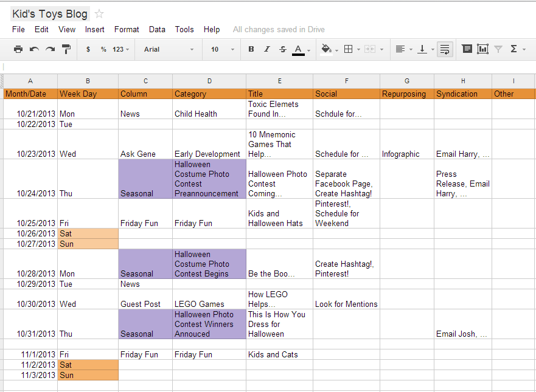Star the Kid's Toys Blog document
Viewport: 536px width, 392px height.
pos(99,14)
